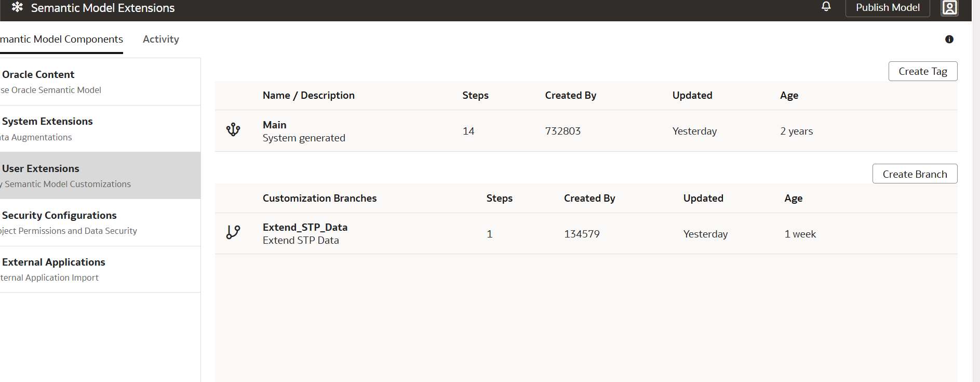The height and width of the screenshot is (382, 980).
Task: Click the System generated description text
Action: point(304,138)
